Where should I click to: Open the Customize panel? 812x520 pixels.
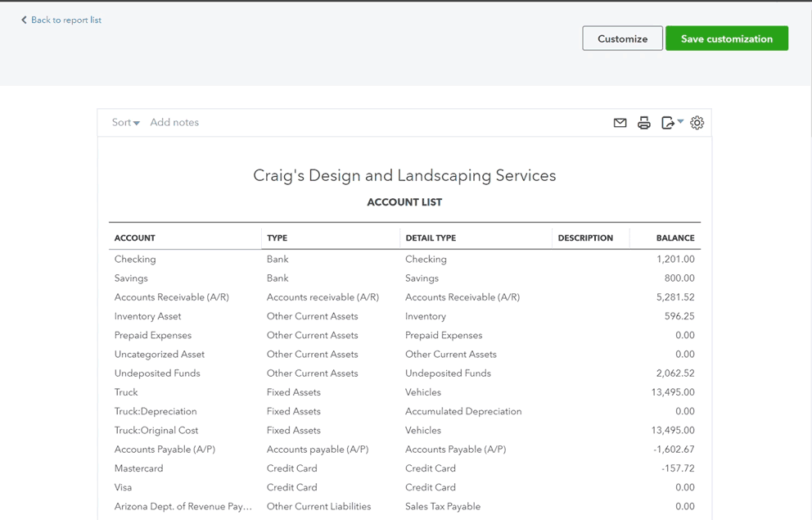point(622,38)
